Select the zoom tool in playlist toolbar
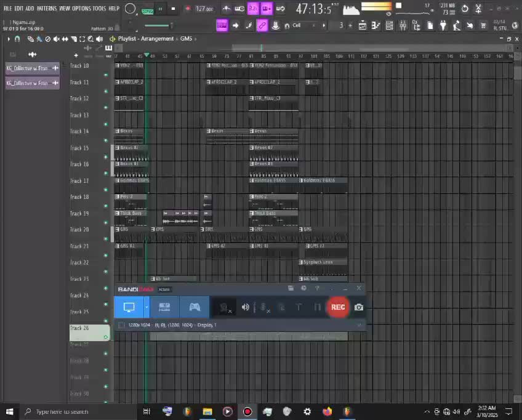The height and width of the screenshot is (420, 522). [90, 39]
